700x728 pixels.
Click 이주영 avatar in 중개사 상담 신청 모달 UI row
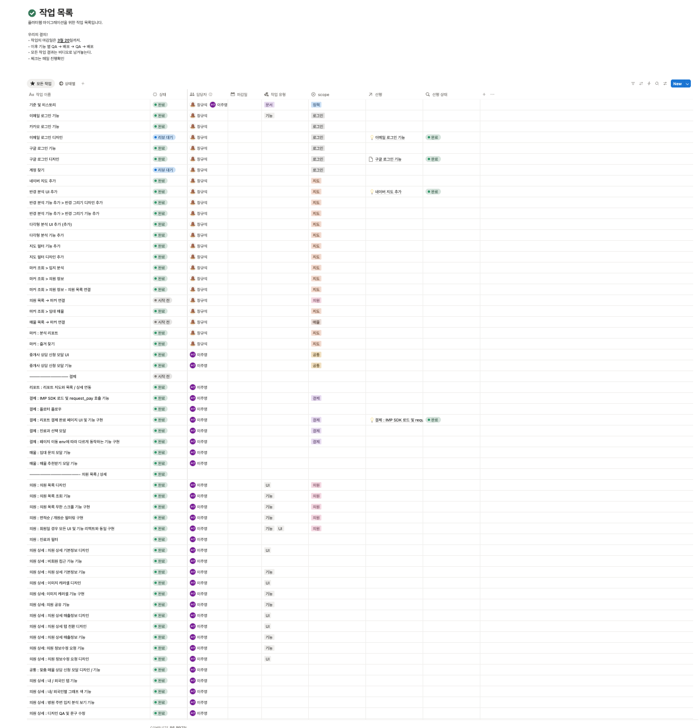[193, 355]
